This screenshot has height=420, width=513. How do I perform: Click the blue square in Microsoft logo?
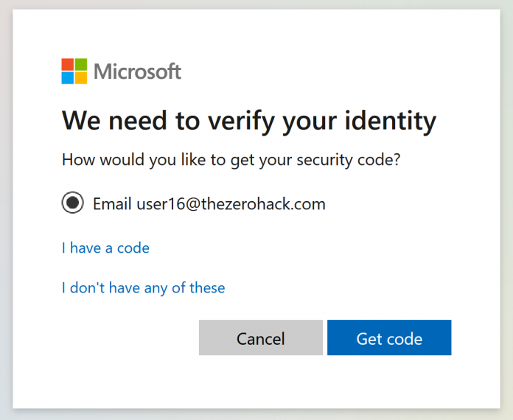tap(67, 78)
